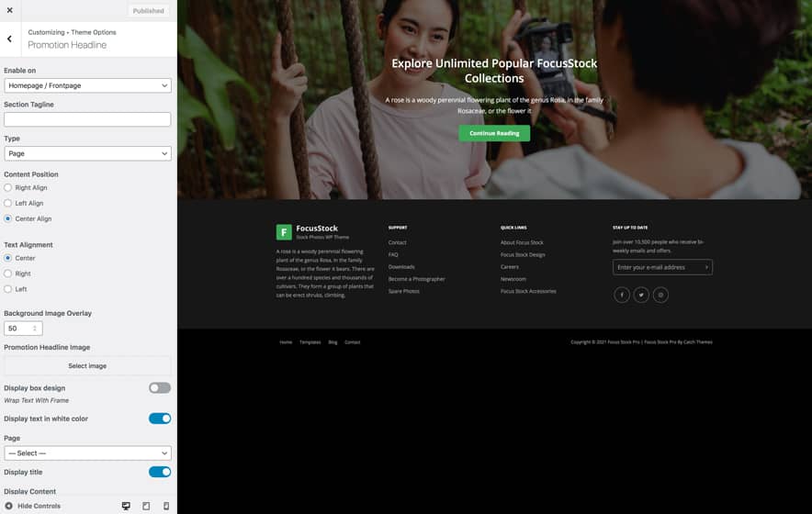Click the Explore Unlimited Popular FocusStock headline
812x514 pixels.
click(x=494, y=71)
